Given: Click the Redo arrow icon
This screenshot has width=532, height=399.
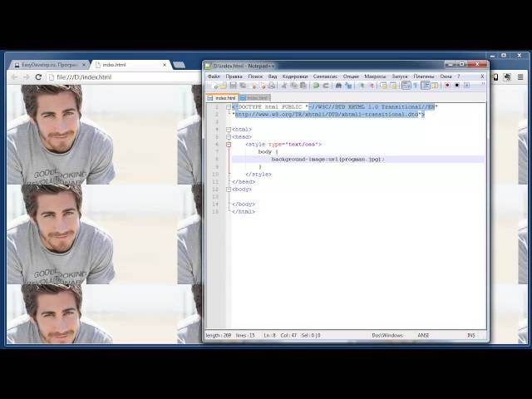Looking at the screenshot, I should pyautogui.click(x=326, y=86).
